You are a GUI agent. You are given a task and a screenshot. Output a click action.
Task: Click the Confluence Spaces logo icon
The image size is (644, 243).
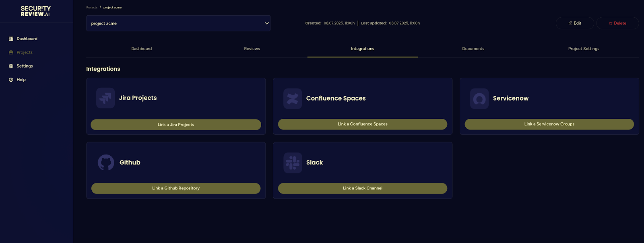pos(293,99)
